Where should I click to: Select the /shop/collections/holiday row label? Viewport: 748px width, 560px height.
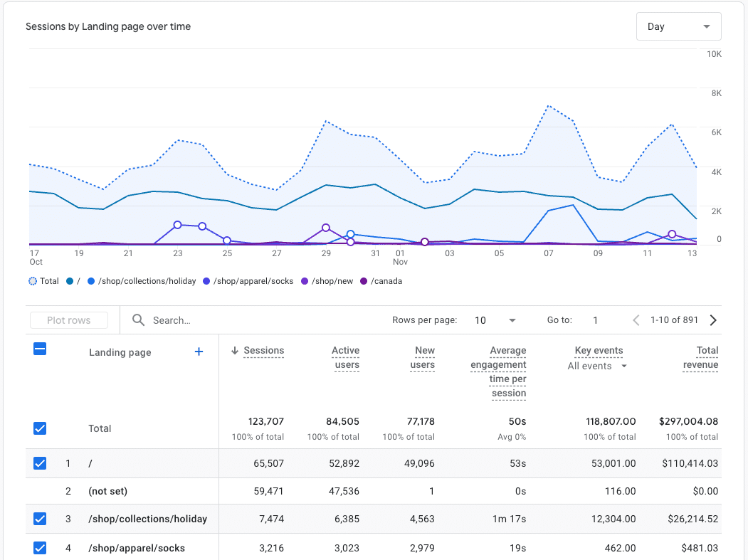[148, 519]
